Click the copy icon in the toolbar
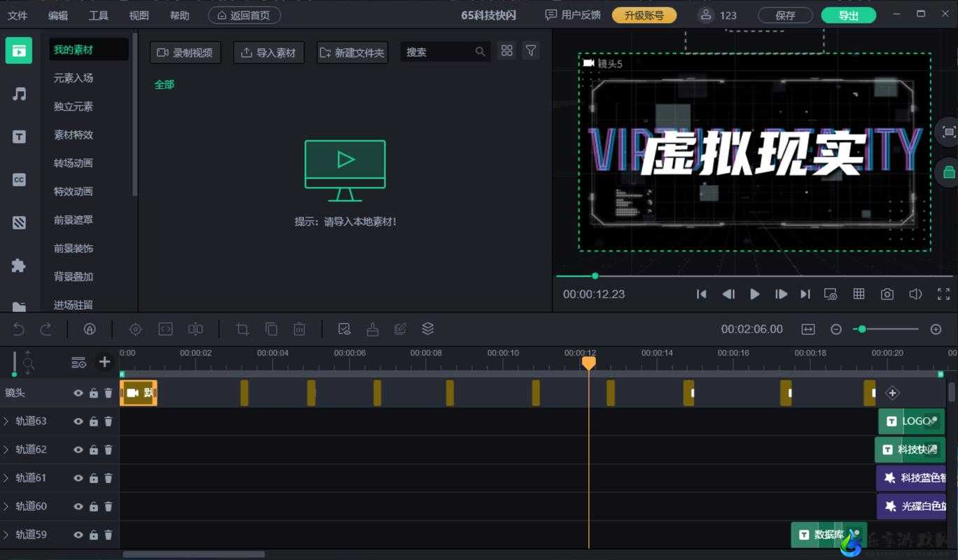This screenshot has height=560, width=958. tap(271, 329)
